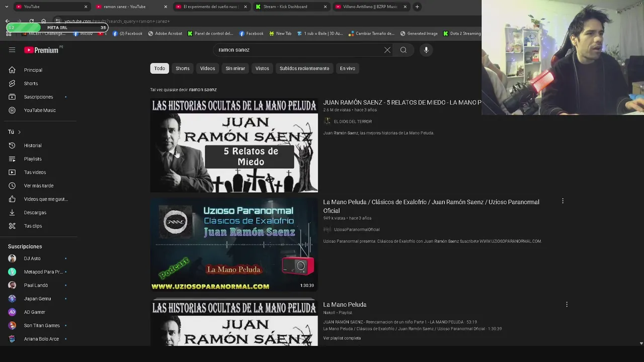Open UziosoParanormalOficial channel link
The width and height of the screenshot is (644, 362).
(357, 230)
